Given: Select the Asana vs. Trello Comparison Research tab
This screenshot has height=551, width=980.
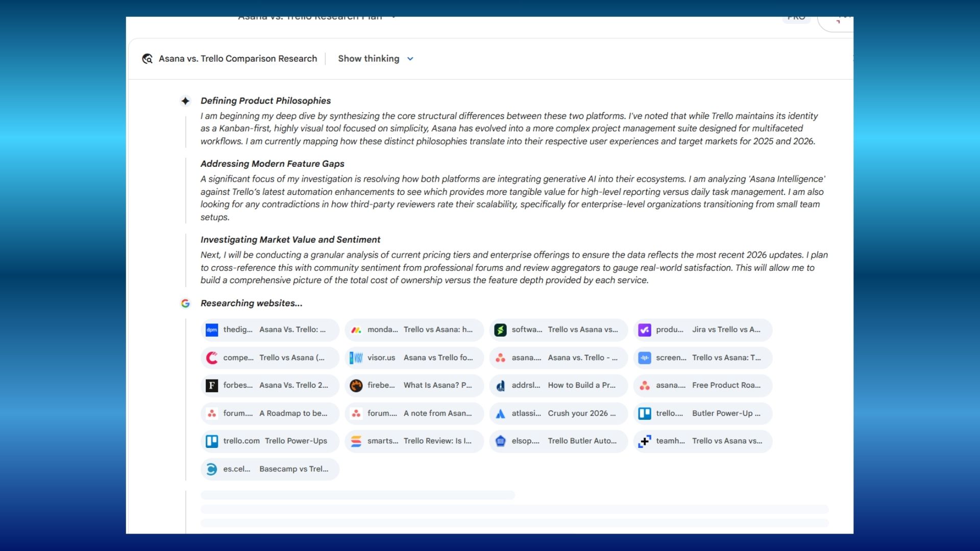Looking at the screenshot, I should click(237, 59).
